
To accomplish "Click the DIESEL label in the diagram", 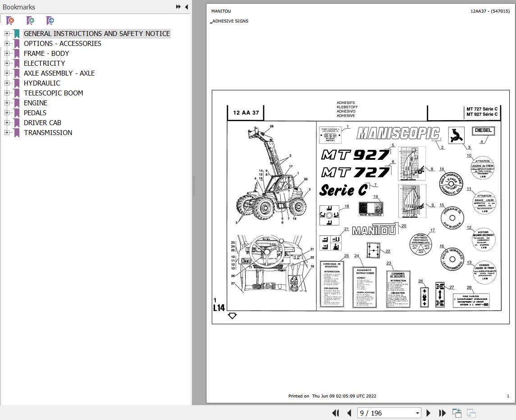I will click(483, 131).
